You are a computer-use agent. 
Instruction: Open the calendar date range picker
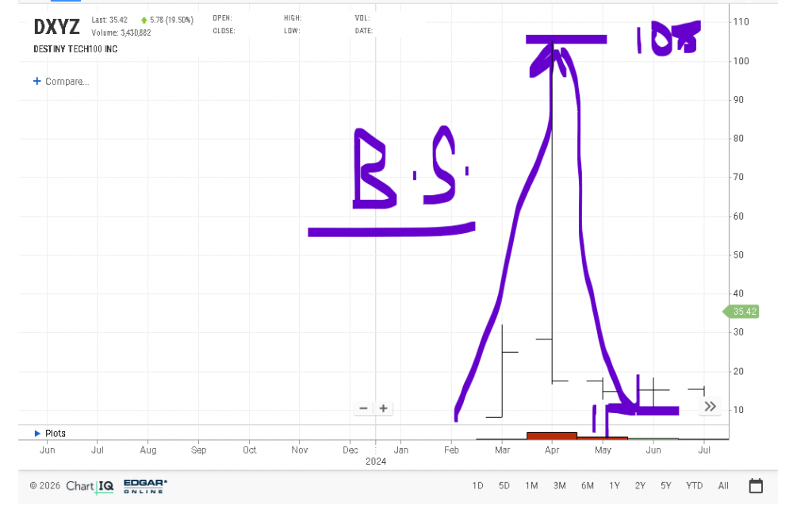[756, 486]
